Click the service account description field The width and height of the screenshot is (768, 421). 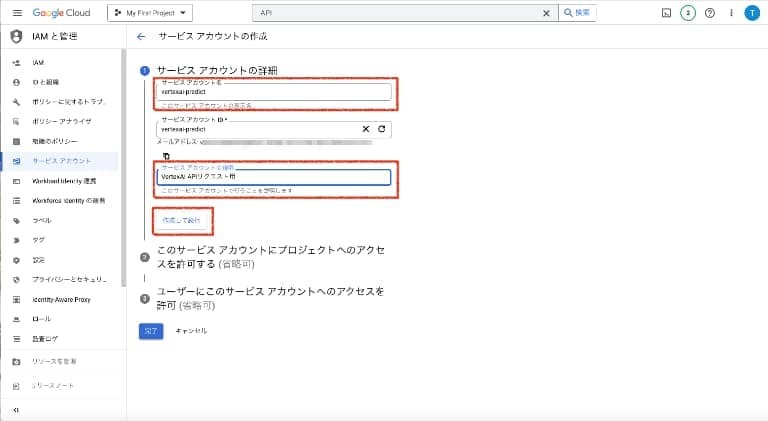[x=274, y=177]
